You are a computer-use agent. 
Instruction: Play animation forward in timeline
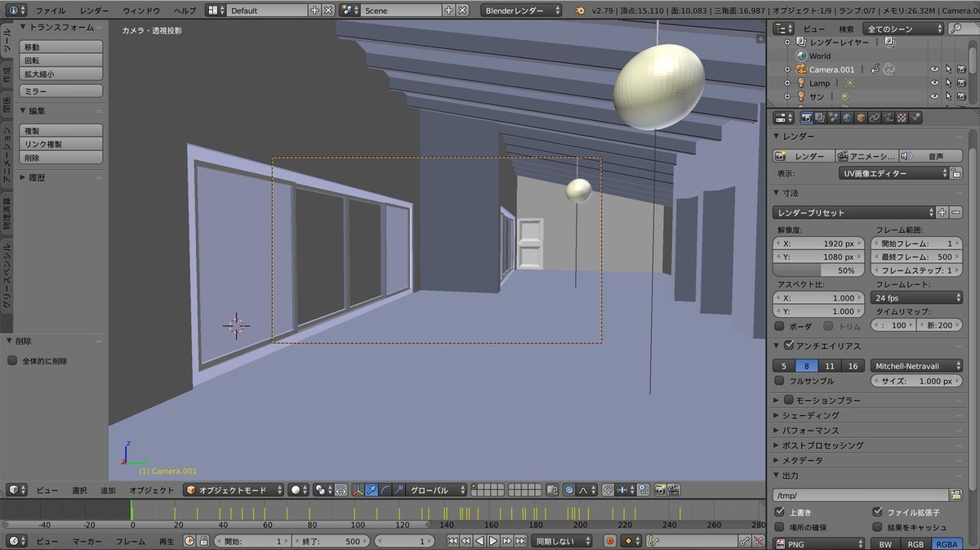(x=492, y=541)
